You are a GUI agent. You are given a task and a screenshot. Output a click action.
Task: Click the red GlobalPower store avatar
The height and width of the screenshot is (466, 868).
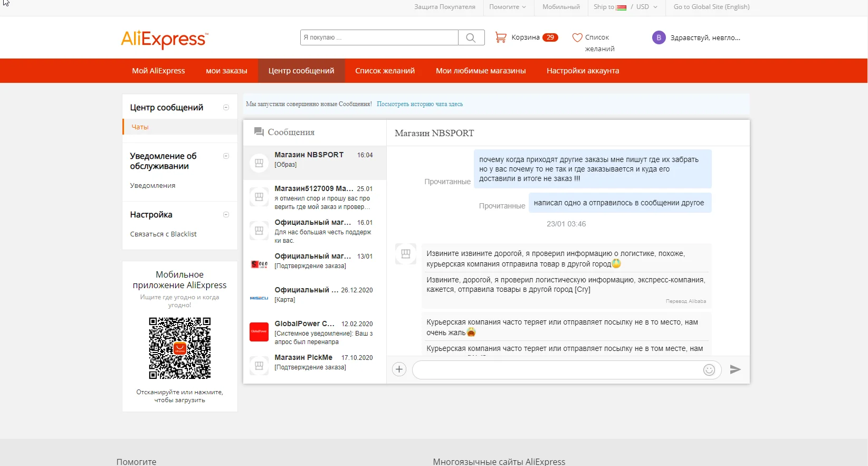(x=259, y=332)
